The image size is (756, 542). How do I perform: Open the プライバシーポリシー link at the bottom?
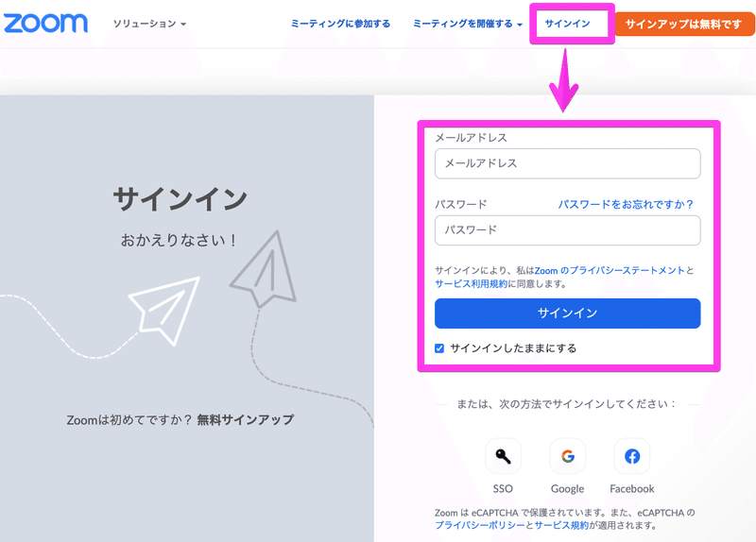coord(480,525)
